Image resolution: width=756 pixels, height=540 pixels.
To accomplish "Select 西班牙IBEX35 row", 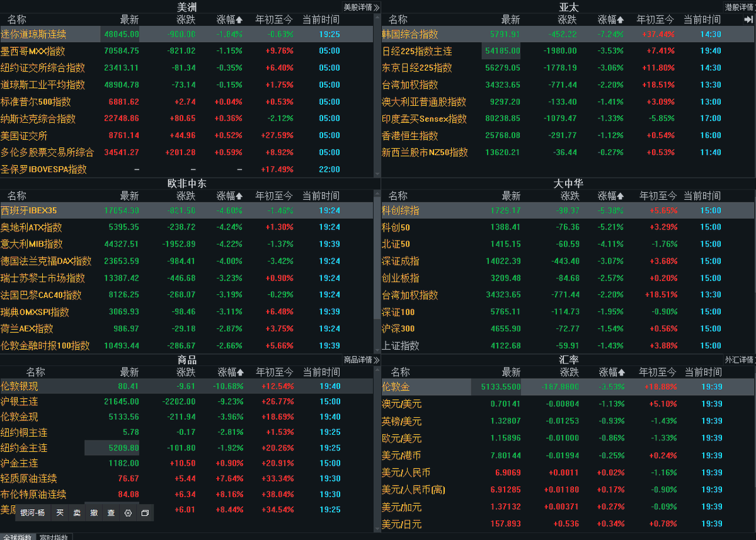I will coord(186,210).
